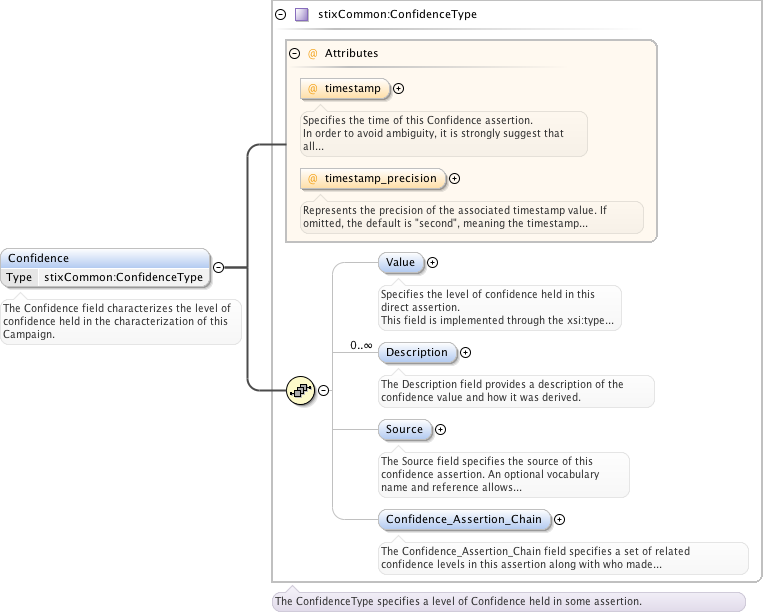Expand the Confidence_Assertion_Chain element
The width and height of the screenshot is (764, 615).
tap(559, 519)
